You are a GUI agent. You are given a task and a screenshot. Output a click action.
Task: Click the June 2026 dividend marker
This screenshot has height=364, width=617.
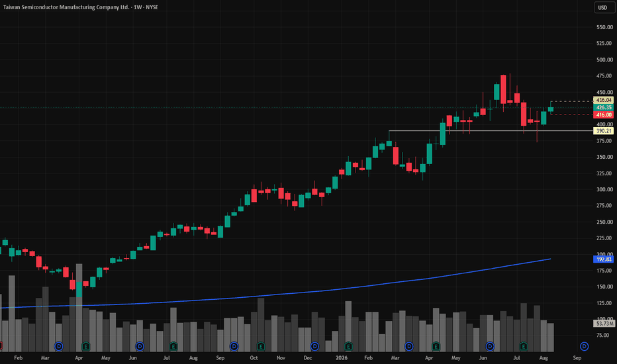[x=489, y=346]
